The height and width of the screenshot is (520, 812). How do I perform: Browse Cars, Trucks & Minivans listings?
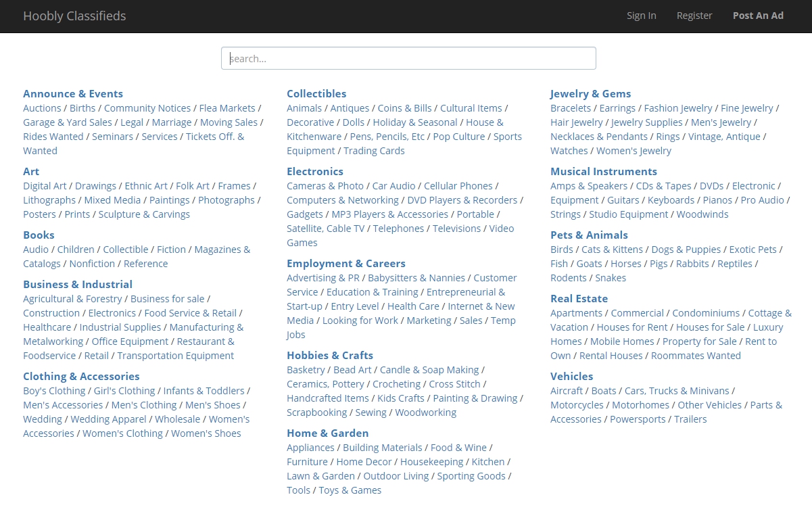[677, 391]
